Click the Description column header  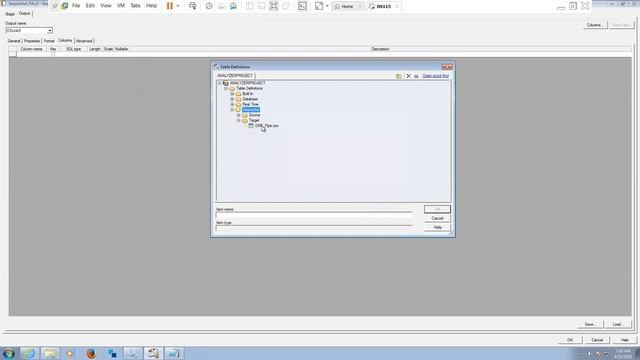pyautogui.click(x=380, y=49)
